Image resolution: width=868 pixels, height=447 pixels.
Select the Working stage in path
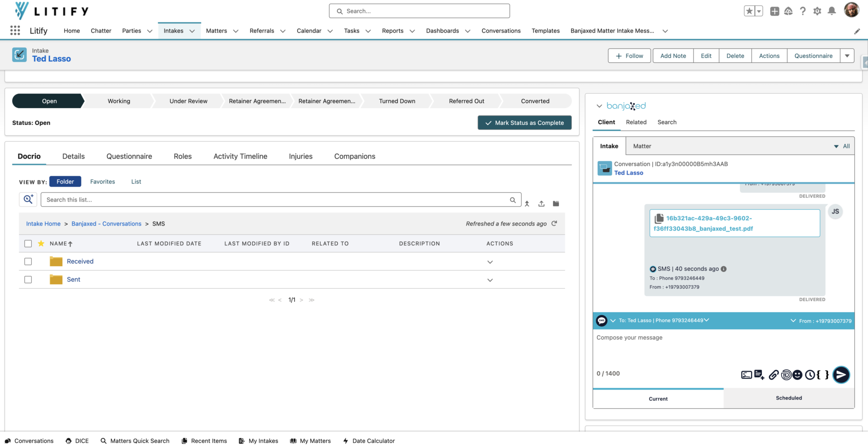119,101
